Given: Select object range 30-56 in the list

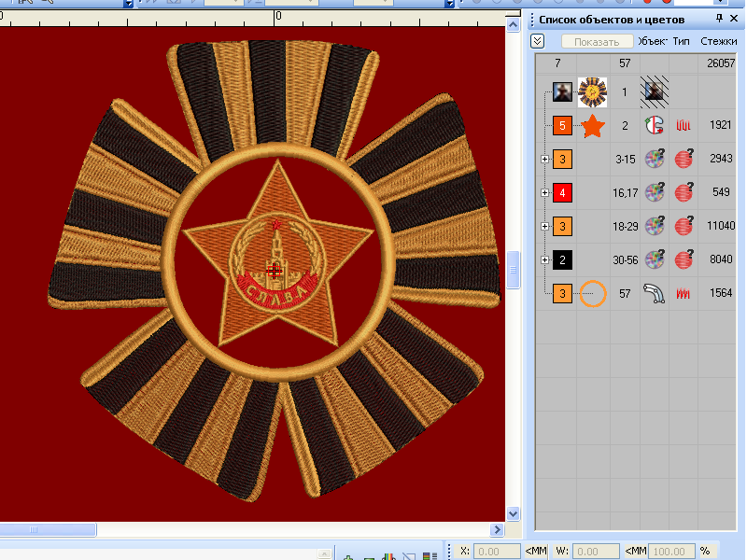Looking at the screenshot, I should pos(625,260).
